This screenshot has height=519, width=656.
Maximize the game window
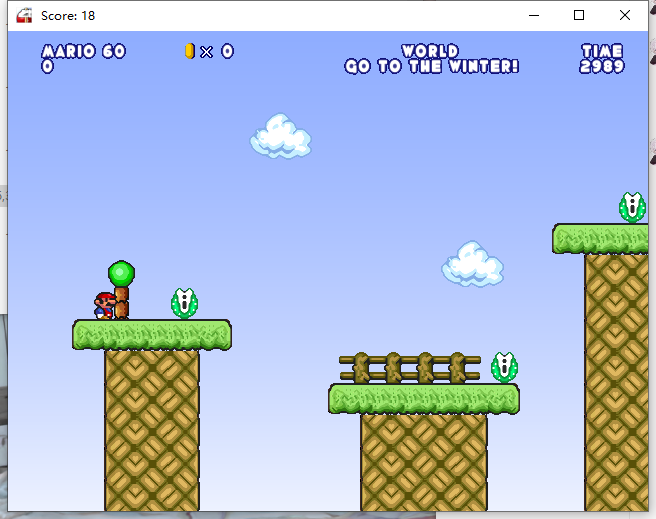(579, 15)
